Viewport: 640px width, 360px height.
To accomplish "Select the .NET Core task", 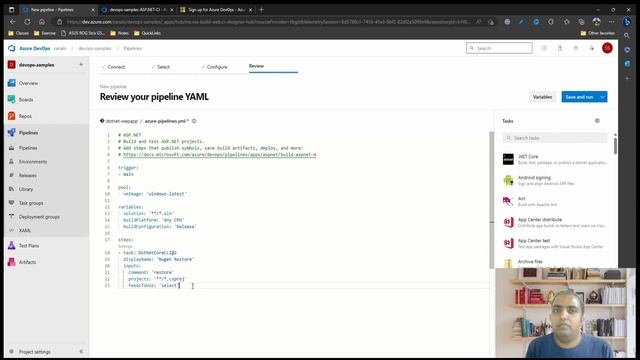I will (555, 159).
